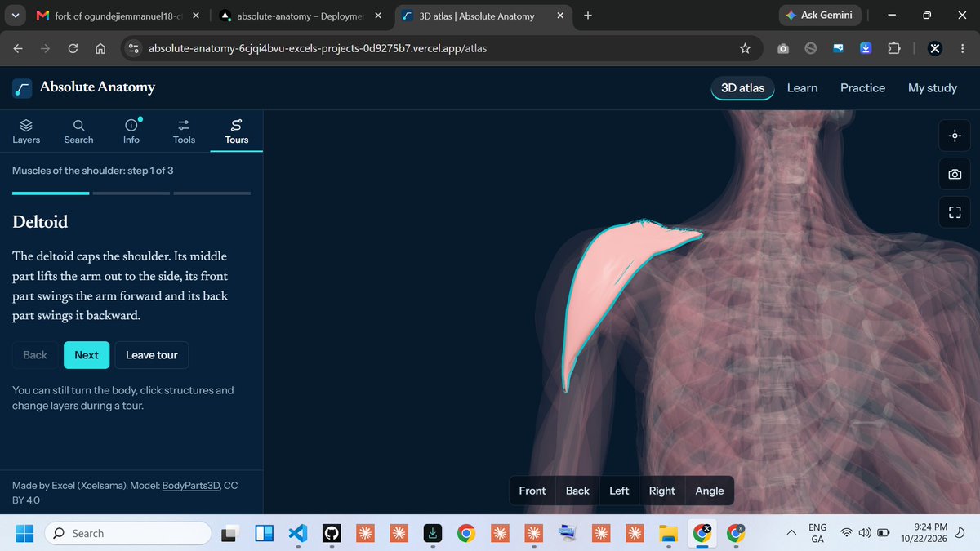Viewport: 980px width, 551px height.
Task: Open the Chrome extensions puzzle menu
Action: pyautogui.click(x=893, y=49)
